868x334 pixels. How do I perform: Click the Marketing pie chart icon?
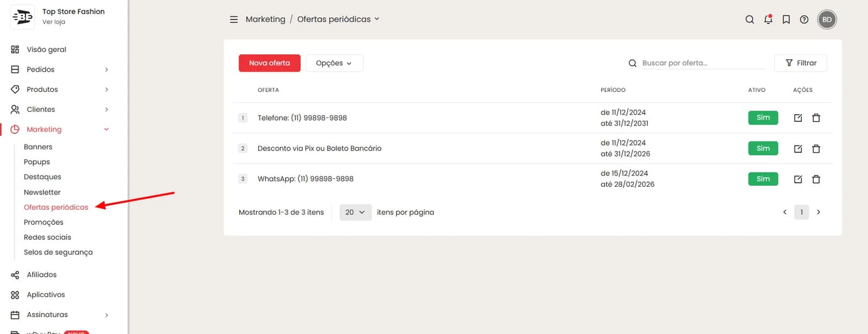15,129
